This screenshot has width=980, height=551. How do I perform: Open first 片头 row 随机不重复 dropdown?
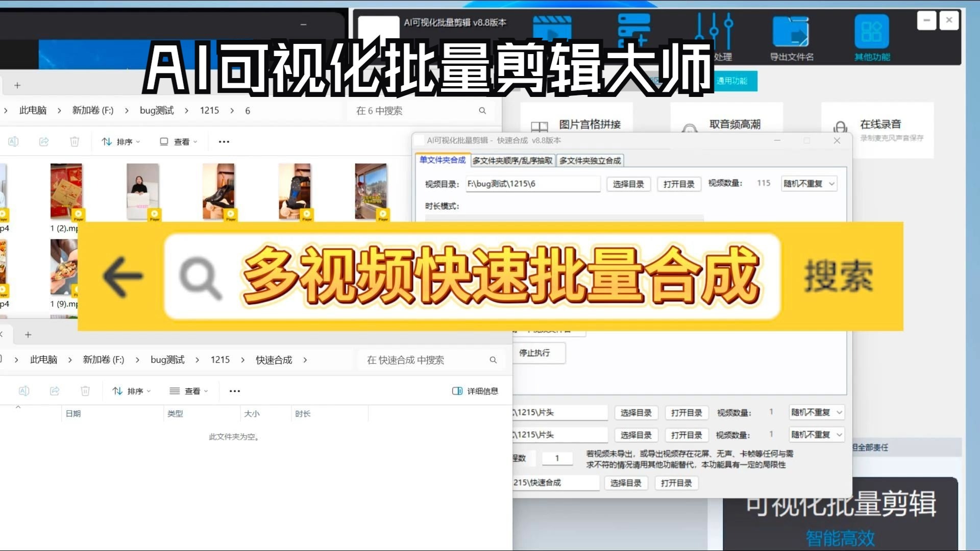817,412
